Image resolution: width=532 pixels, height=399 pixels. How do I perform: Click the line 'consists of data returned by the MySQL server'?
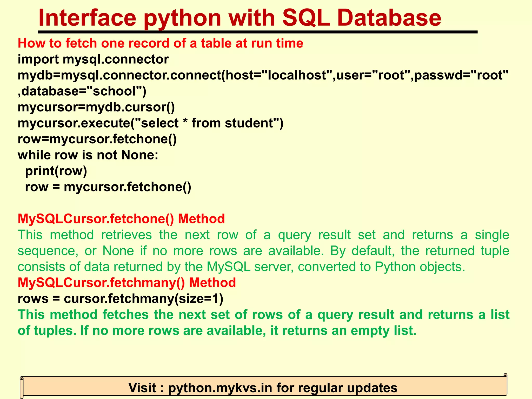[241, 267]
